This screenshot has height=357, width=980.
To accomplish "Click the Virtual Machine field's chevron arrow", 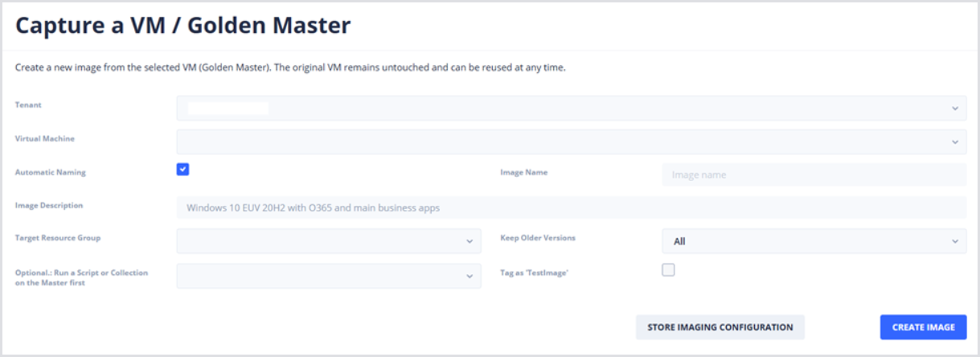I will point(954,142).
